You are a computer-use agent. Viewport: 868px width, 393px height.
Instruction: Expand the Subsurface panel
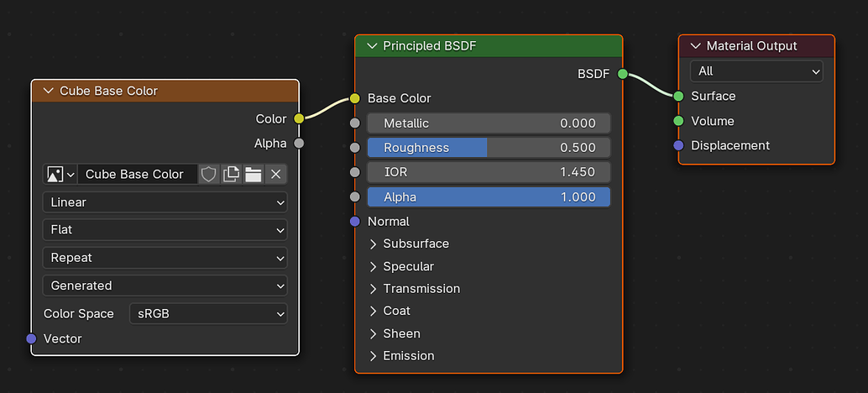click(373, 244)
